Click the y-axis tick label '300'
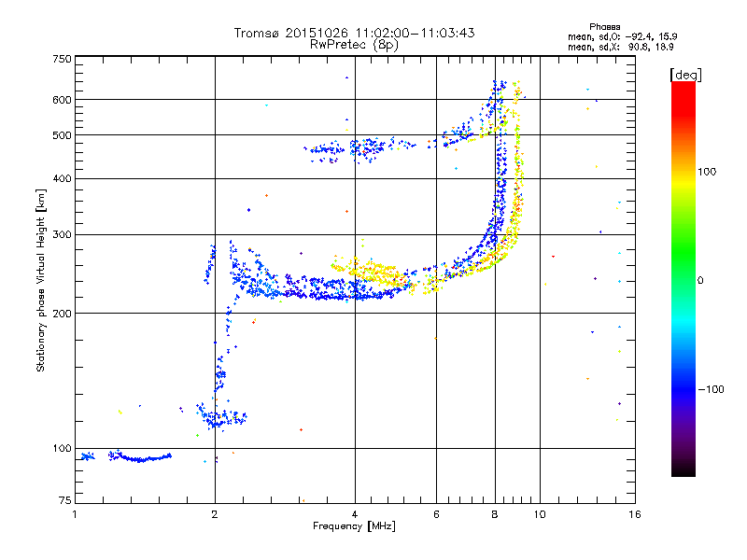 [62, 235]
